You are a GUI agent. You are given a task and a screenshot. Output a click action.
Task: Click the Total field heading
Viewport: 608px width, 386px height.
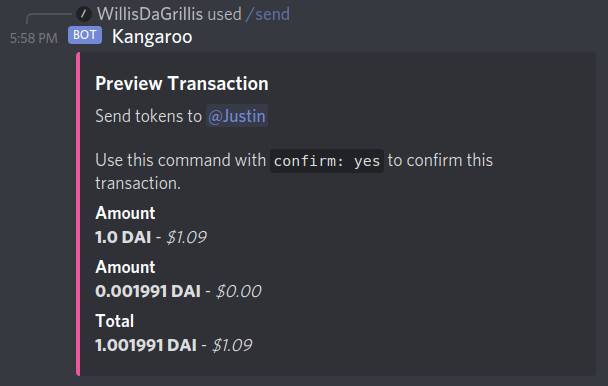[x=115, y=321]
